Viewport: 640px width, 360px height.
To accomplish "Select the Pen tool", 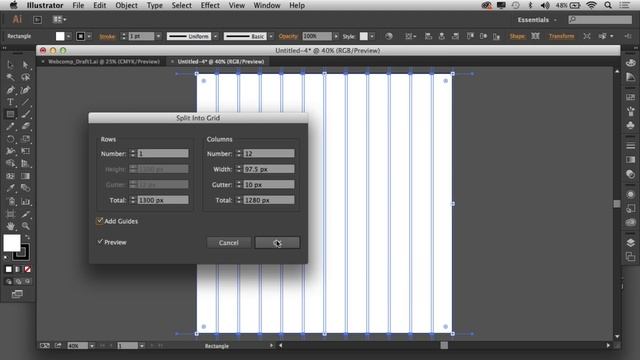I will click(10, 90).
